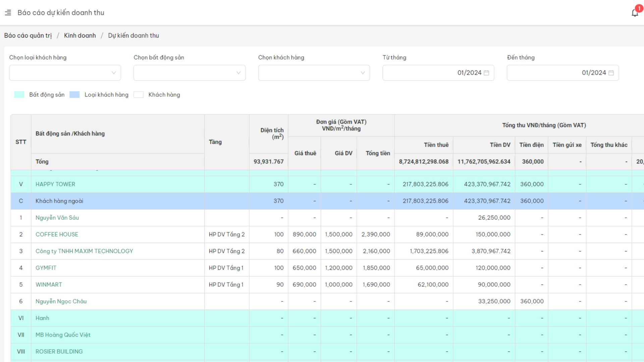Click total Tiền DV 11,762,705,962.634

(x=484, y=162)
